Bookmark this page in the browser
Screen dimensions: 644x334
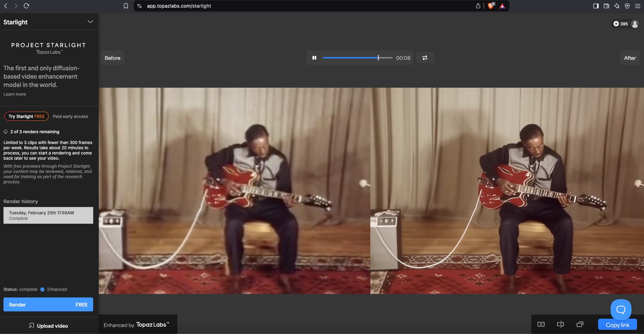tap(126, 6)
